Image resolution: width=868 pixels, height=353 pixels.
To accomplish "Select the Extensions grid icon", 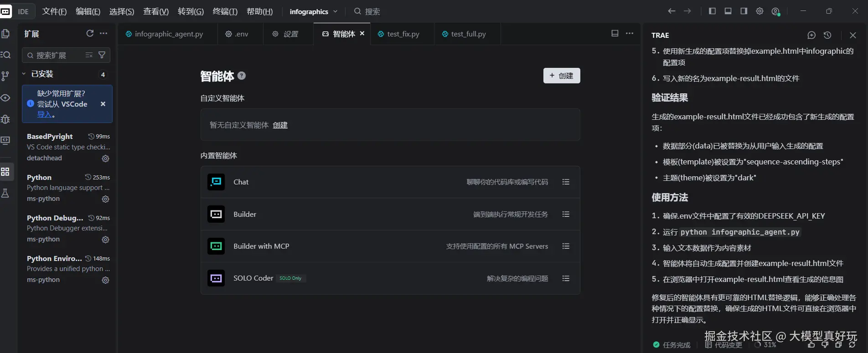I will (5, 172).
